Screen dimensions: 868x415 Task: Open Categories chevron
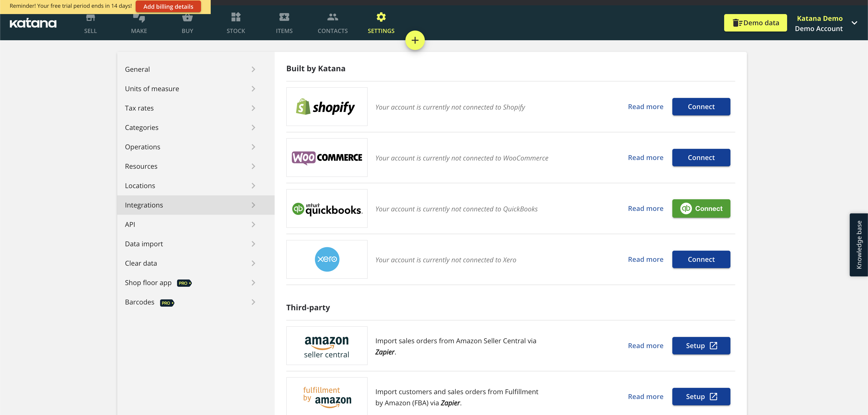(253, 128)
